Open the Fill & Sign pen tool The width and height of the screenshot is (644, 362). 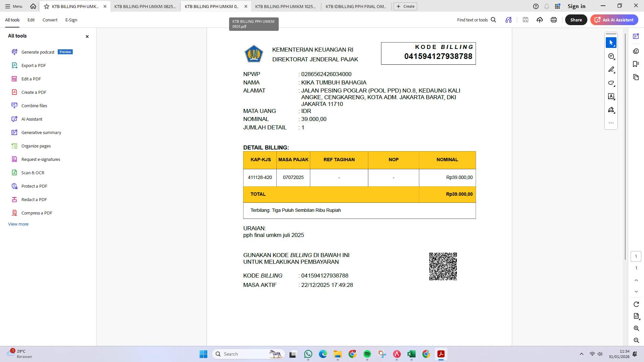tap(611, 110)
